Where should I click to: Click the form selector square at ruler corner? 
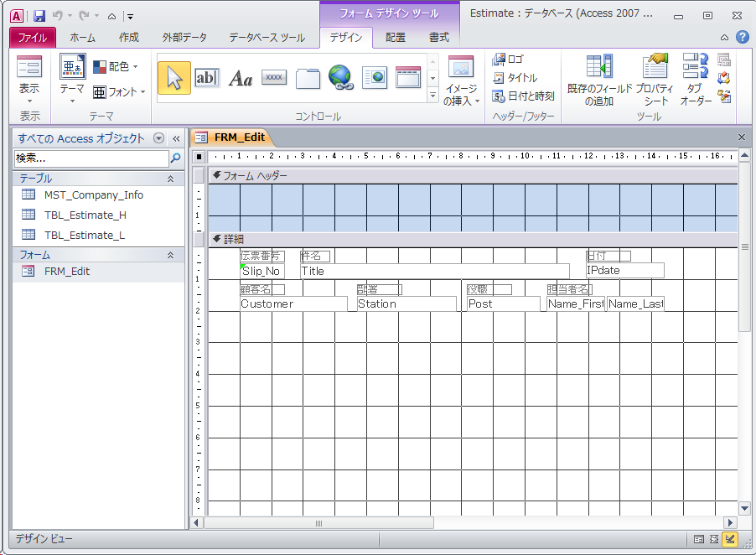pyautogui.click(x=199, y=156)
